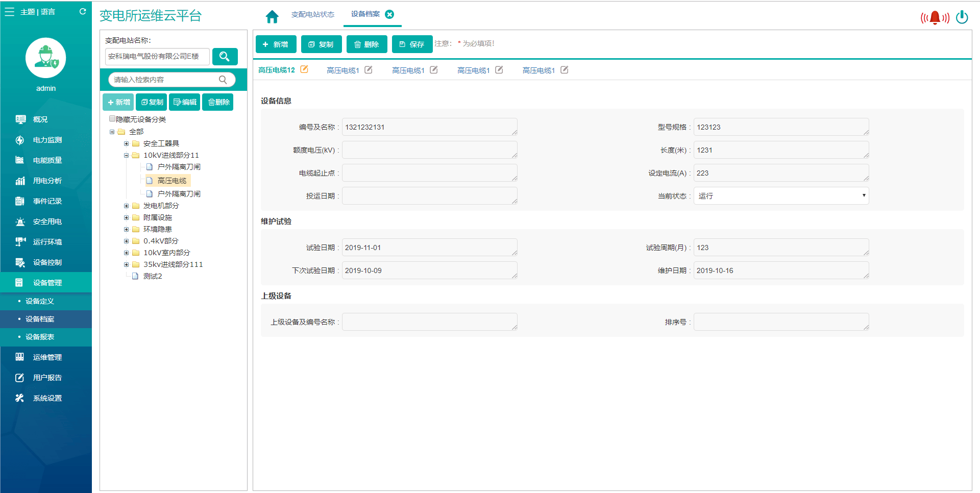Image resolution: width=980 pixels, height=493 pixels.
Task: Click 新增 in the tree panel toolbar
Action: [118, 102]
